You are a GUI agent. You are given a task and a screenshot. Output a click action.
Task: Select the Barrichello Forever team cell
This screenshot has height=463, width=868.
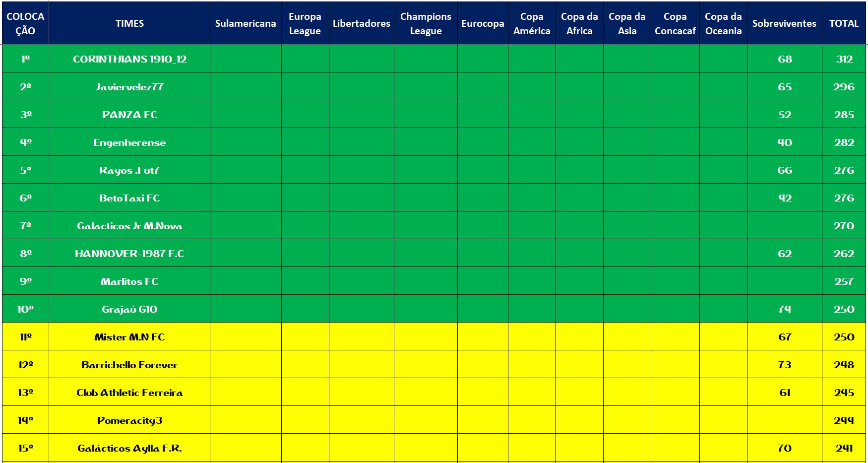pos(129,365)
